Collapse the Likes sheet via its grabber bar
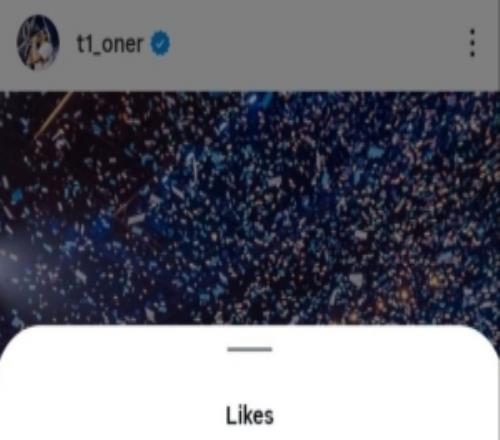This screenshot has height=440, width=500. (x=250, y=349)
